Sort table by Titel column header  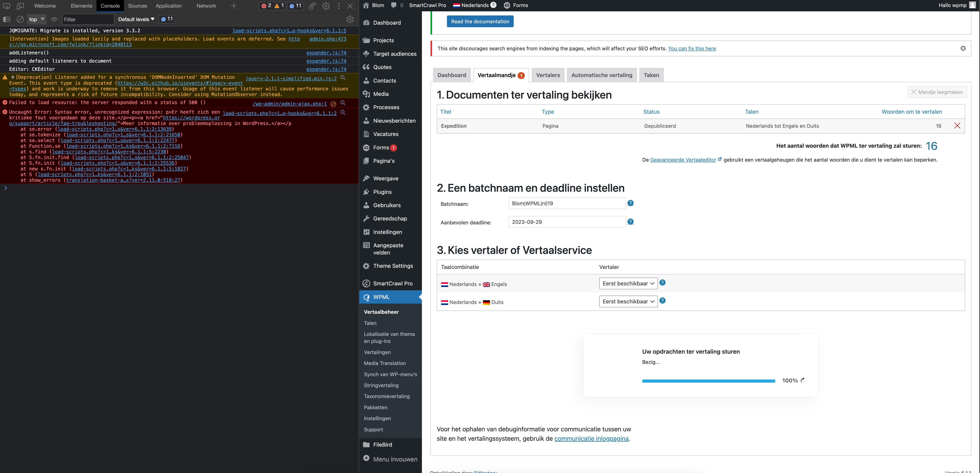446,112
